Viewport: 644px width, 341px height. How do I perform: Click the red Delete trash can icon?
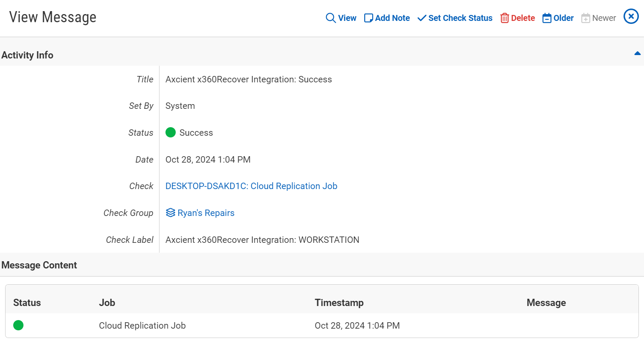point(505,18)
